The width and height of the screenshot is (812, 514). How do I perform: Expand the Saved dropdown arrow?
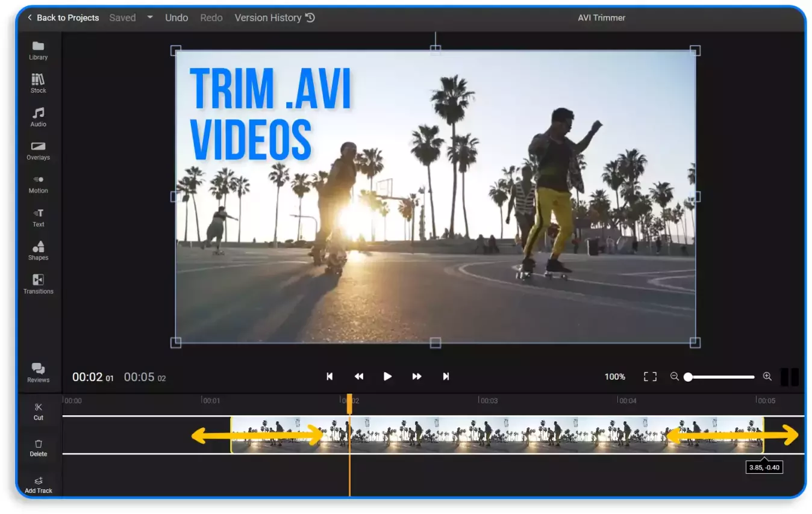150,17
